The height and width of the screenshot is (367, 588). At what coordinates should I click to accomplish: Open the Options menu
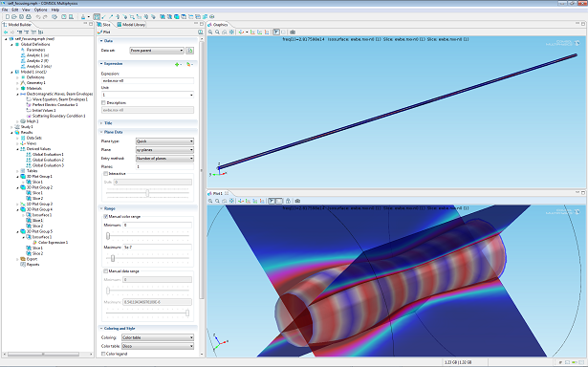(x=40, y=10)
